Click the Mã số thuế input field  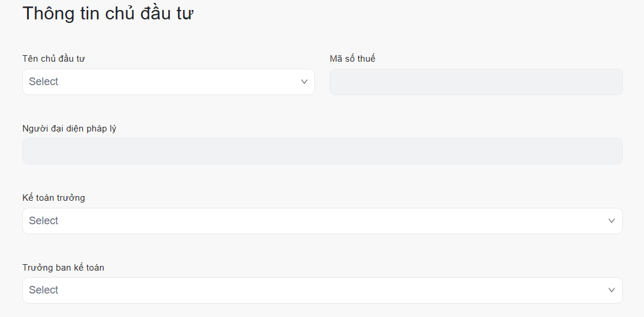pyautogui.click(x=476, y=82)
